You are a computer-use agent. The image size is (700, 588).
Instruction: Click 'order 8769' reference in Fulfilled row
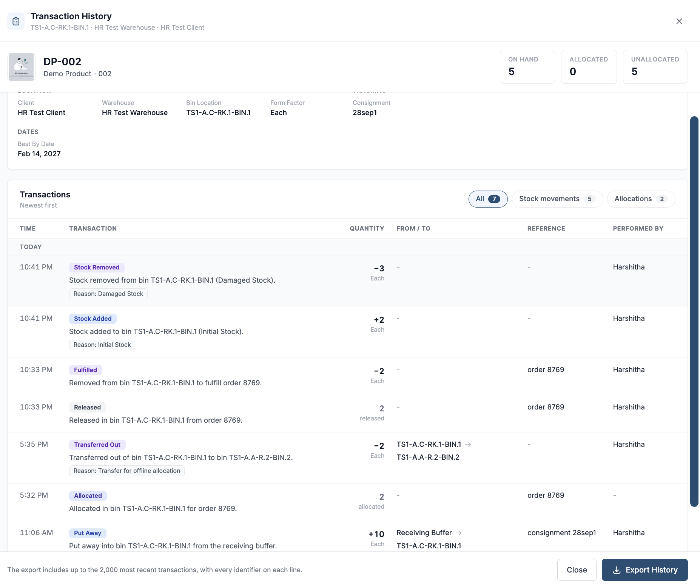[546, 369]
